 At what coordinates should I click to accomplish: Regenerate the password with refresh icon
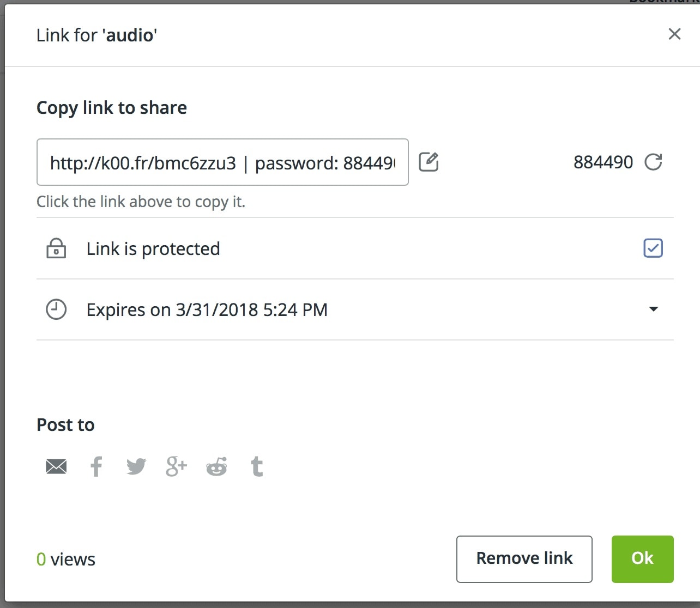click(x=653, y=162)
